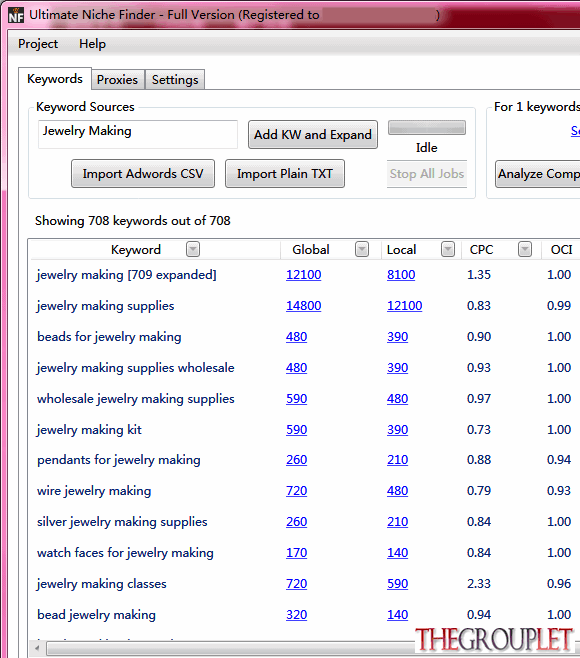This screenshot has width=580, height=658.
Task: Open local 390 link for jewelry making kit
Action: (397, 430)
